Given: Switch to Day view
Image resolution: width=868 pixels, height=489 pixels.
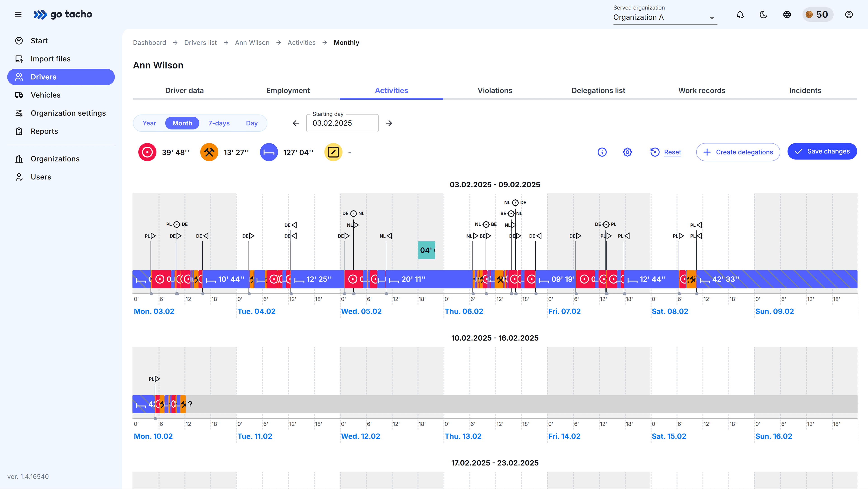Looking at the screenshot, I should 252,123.
